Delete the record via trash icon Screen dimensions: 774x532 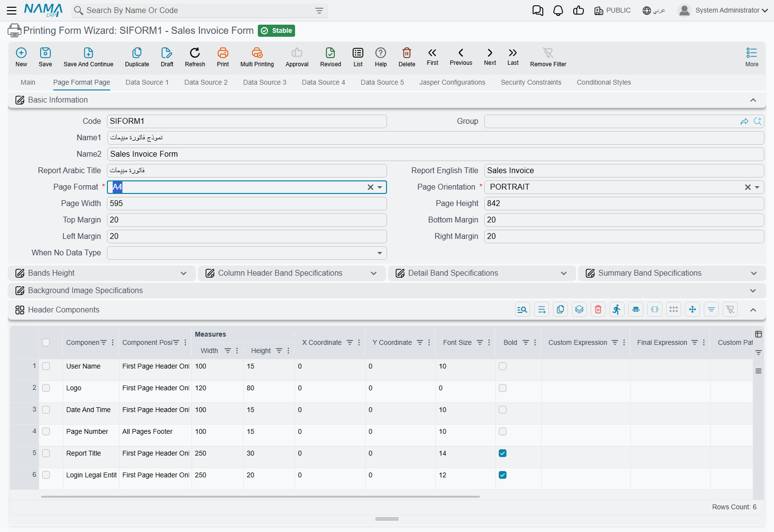click(x=407, y=53)
